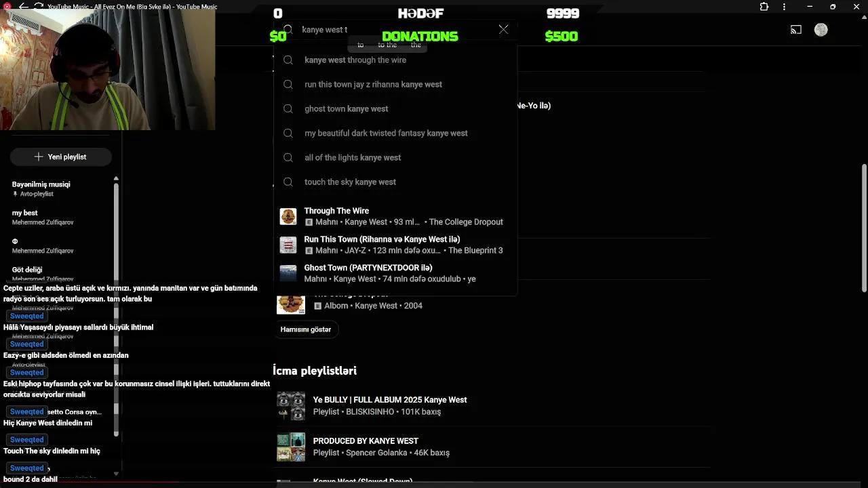Click search icon beside 'ghost town kanye west'
Screen dimensions: 868x488
coord(288,109)
